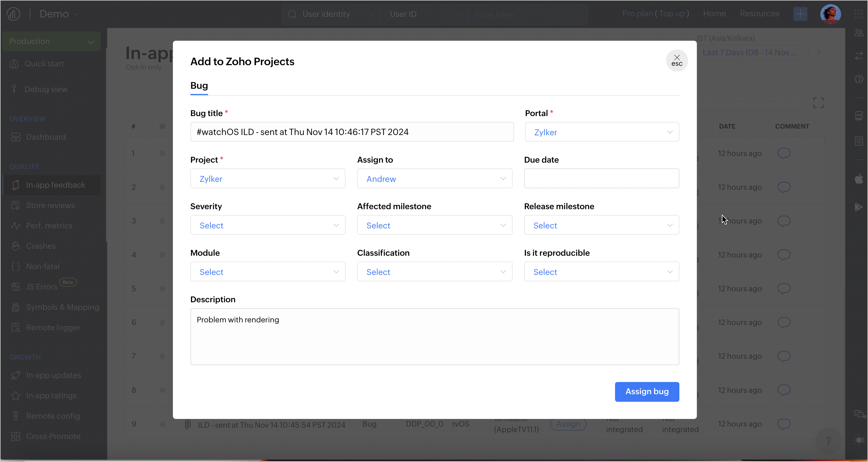
Task: Click the fullscreen expand icon above the table
Action: [x=818, y=103]
